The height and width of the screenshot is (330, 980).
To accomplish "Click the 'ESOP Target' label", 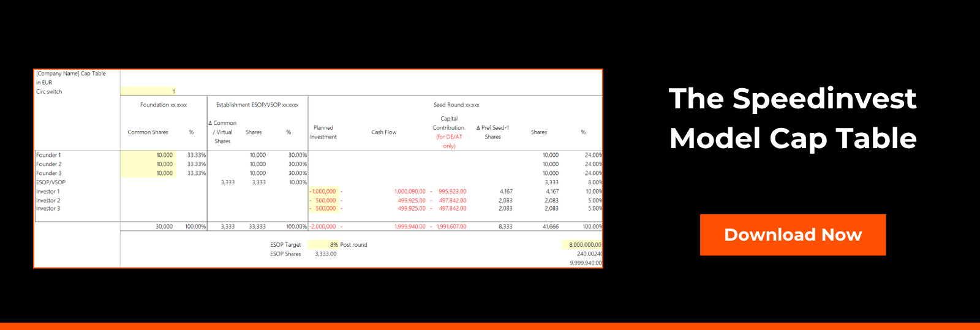I will [285, 245].
